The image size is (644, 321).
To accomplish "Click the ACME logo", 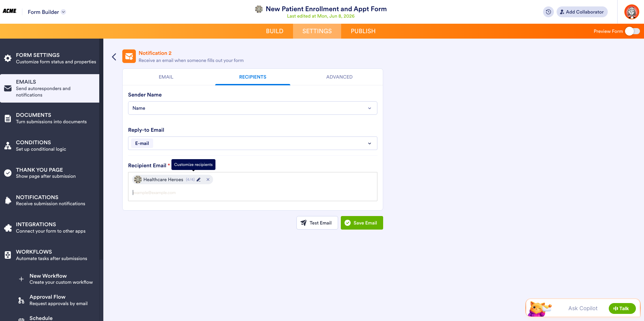I will click(x=9, y=11).
